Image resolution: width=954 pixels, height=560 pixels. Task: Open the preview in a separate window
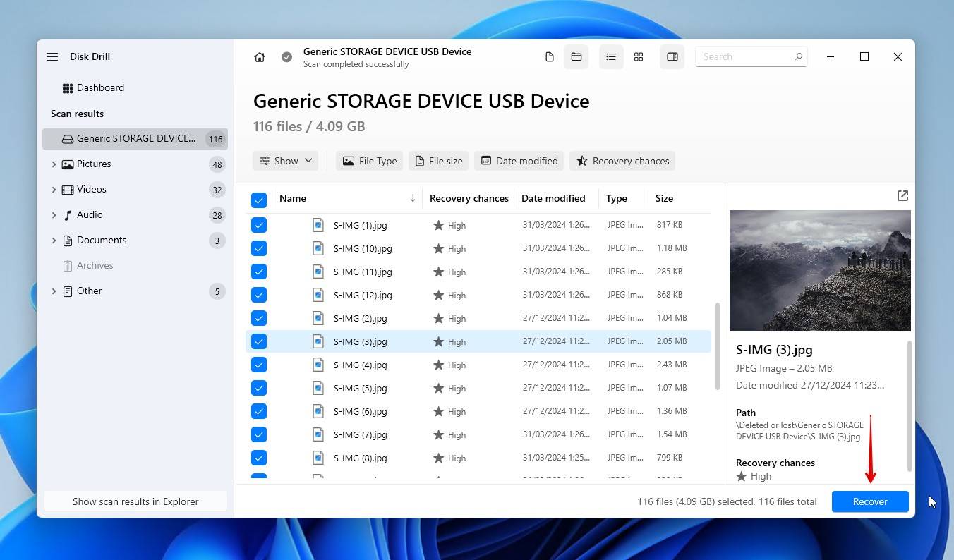pyautogui.click(x=902, y=195)
